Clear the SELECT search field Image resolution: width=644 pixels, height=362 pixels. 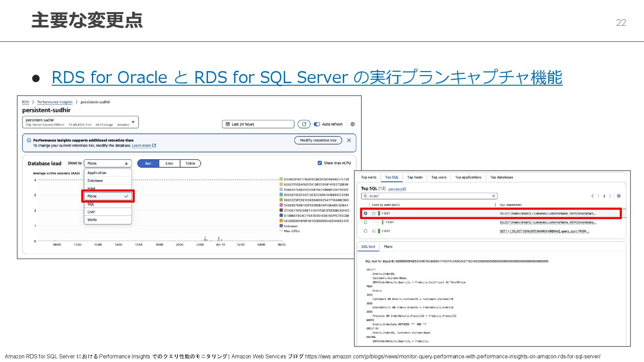coord(493,196)
